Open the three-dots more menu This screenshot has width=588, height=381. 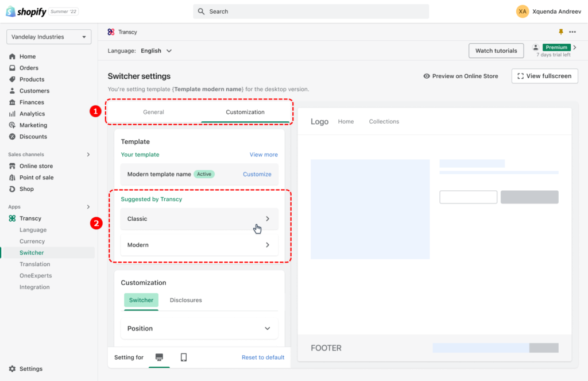[572, 32]
